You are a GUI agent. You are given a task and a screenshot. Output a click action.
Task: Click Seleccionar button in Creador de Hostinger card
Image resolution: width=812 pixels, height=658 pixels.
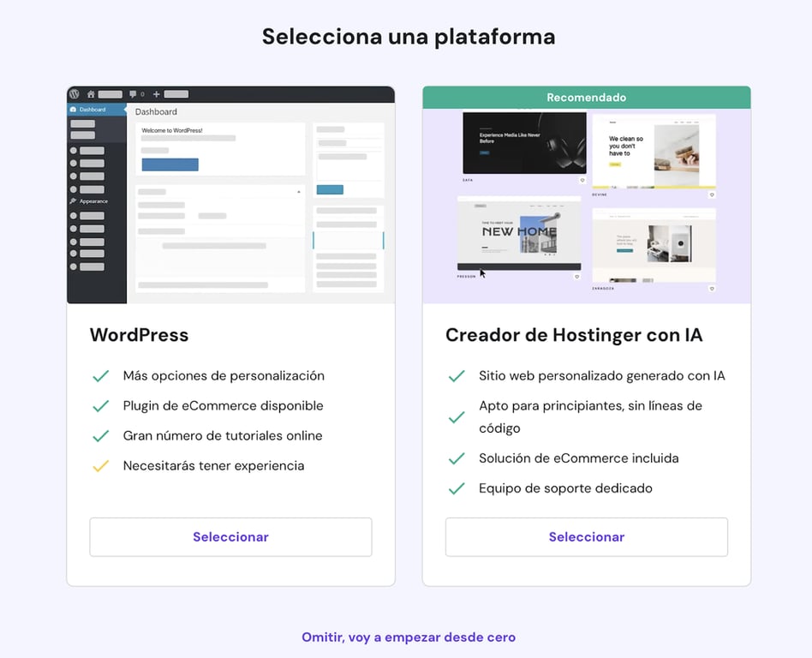point(586,536)
